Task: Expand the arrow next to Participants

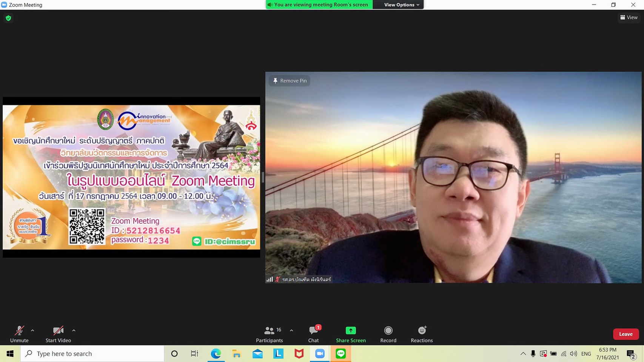Action: coord(291,330)
